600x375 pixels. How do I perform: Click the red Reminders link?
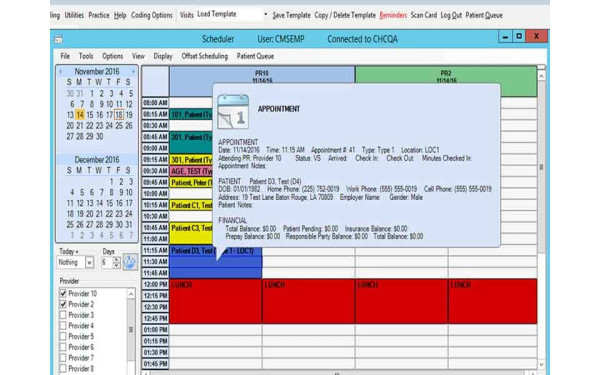coord(393,15)
